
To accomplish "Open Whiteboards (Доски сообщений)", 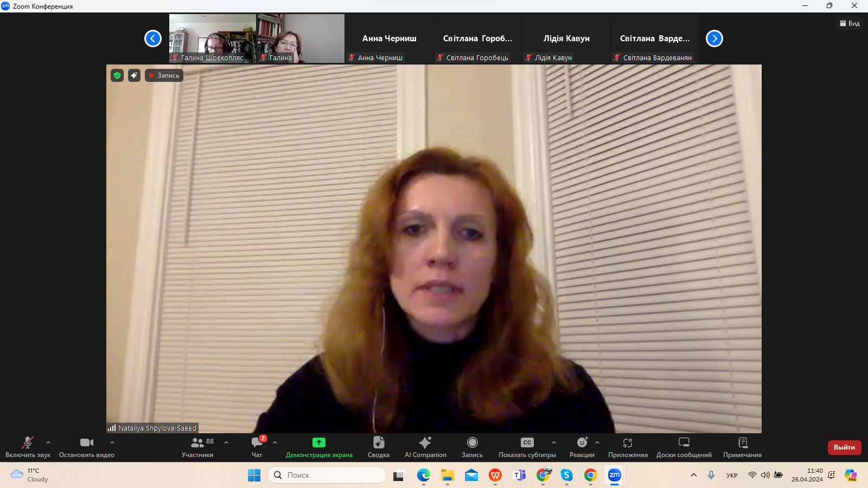I will pyautogui.click(x=684, y=447).
